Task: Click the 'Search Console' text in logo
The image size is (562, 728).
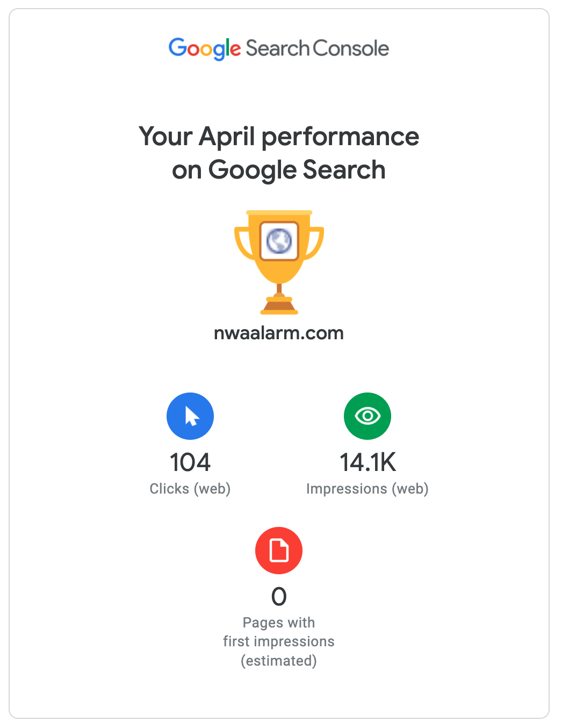Action: (317, 48)
